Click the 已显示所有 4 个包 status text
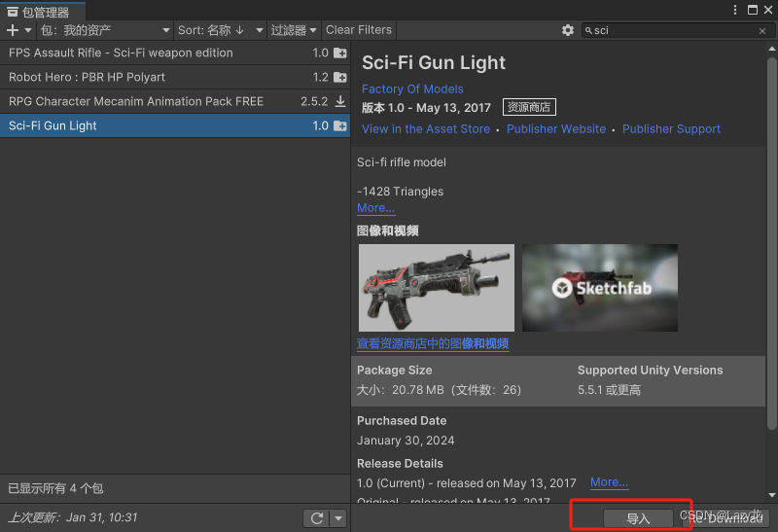 coord(55,488)
